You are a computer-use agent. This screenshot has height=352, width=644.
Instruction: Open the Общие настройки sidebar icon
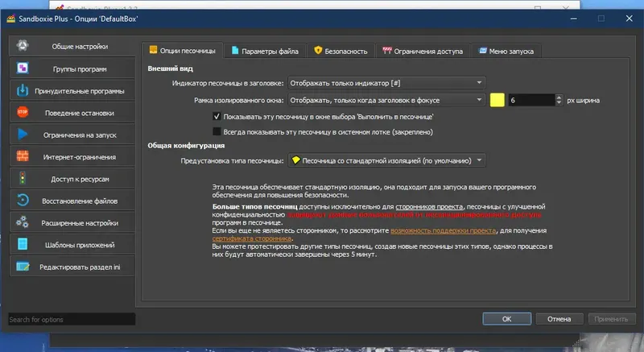click(x=23, y=46)
